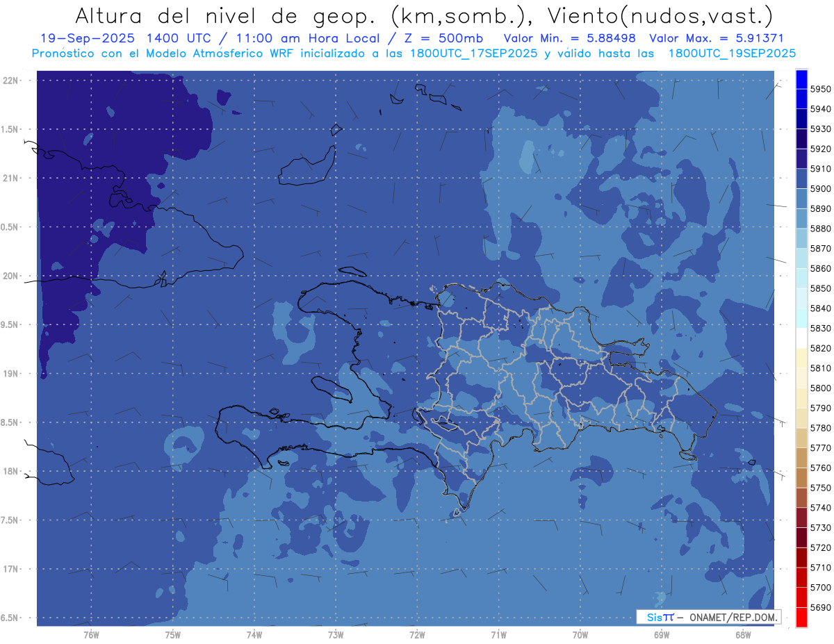Click the 22N latitude axis label
834x644 pixels.
click(x=10, y=81)
